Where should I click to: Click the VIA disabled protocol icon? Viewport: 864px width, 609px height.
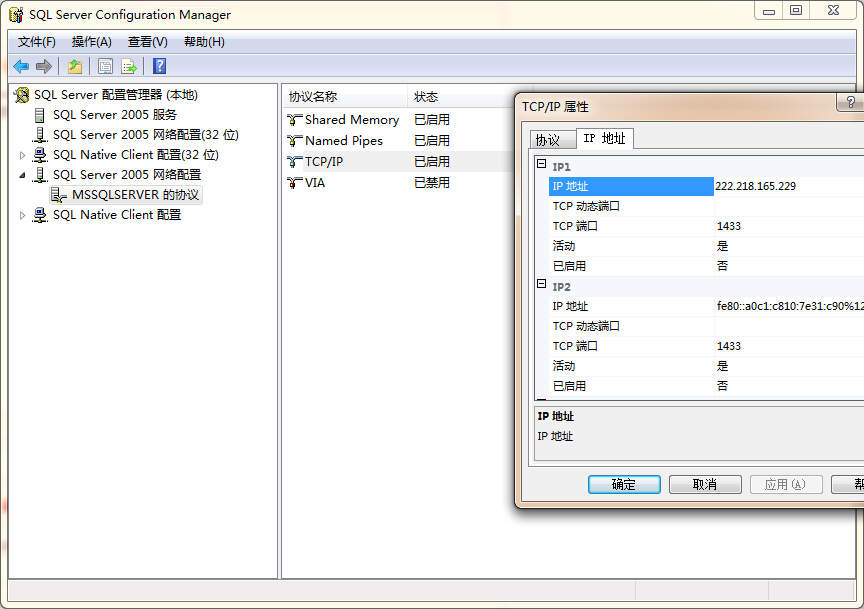pos(295,182)
